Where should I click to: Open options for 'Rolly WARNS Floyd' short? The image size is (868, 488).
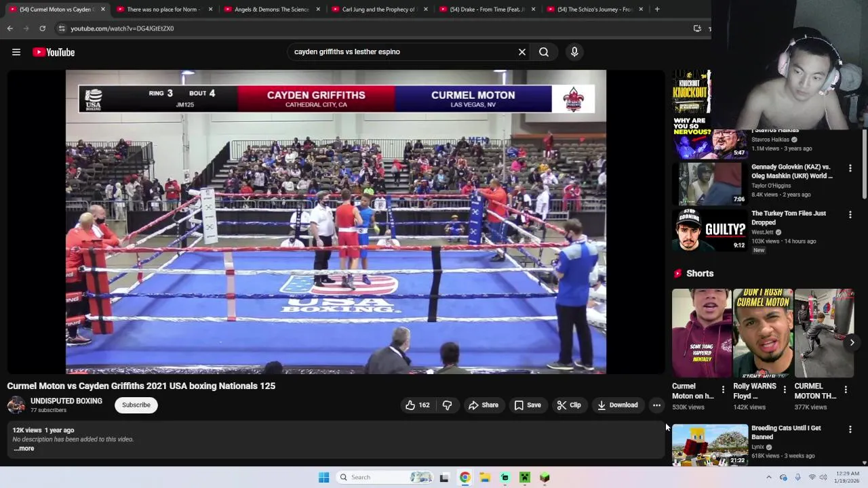[785, 390]
